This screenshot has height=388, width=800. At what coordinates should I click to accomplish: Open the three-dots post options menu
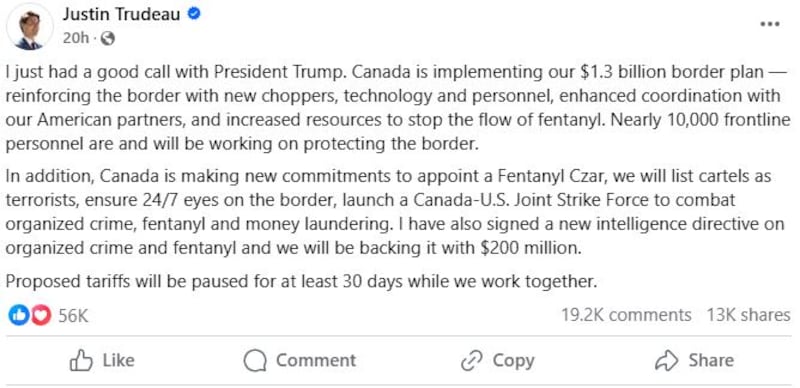(x=769, y=25)
